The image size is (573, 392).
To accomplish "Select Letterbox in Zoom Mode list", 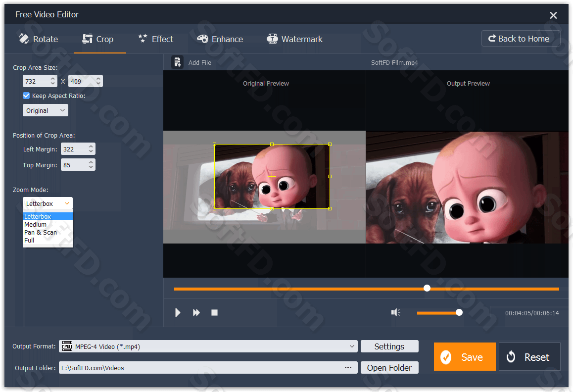I will tap(48, 216).
